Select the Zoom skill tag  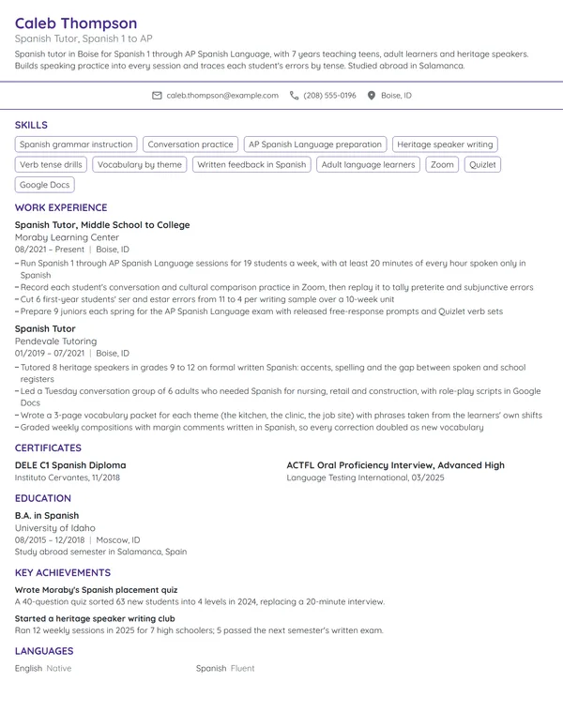click(442, 164)
